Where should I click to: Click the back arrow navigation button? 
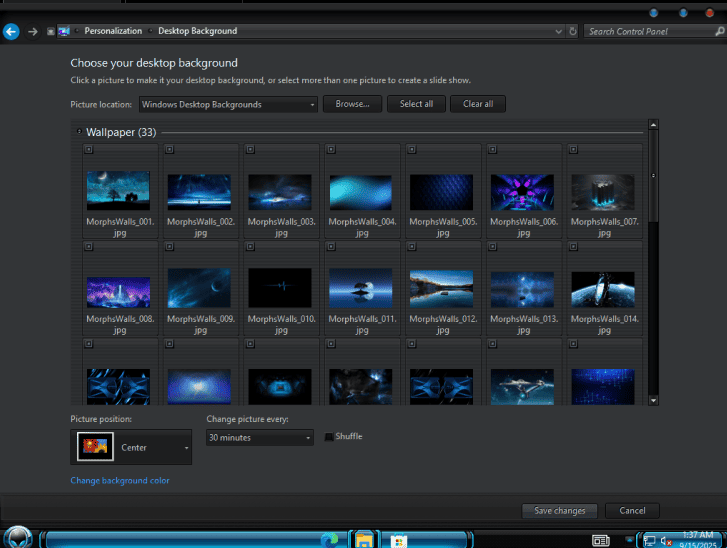click(x=11, y=31)
